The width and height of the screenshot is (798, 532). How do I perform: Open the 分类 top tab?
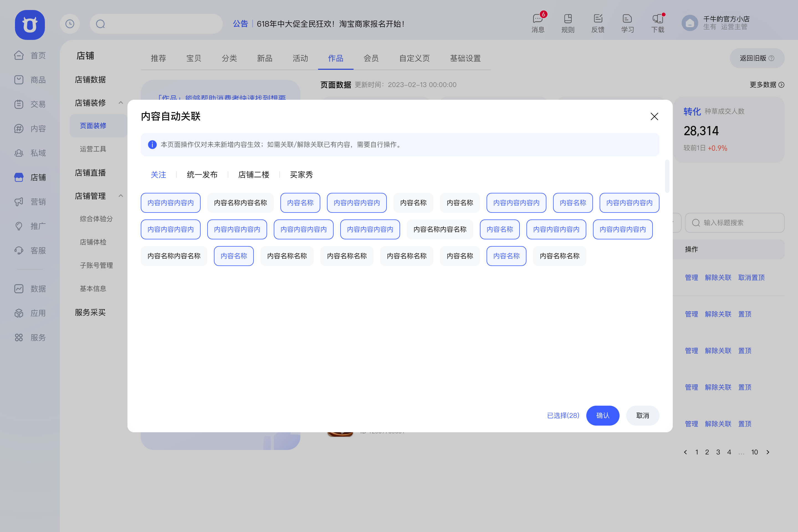[x=229, y=58]
